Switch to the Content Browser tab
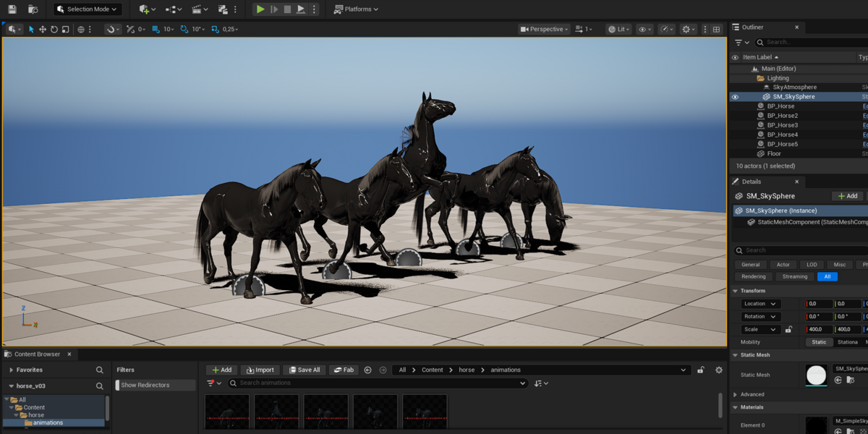 tap(37, 354)
